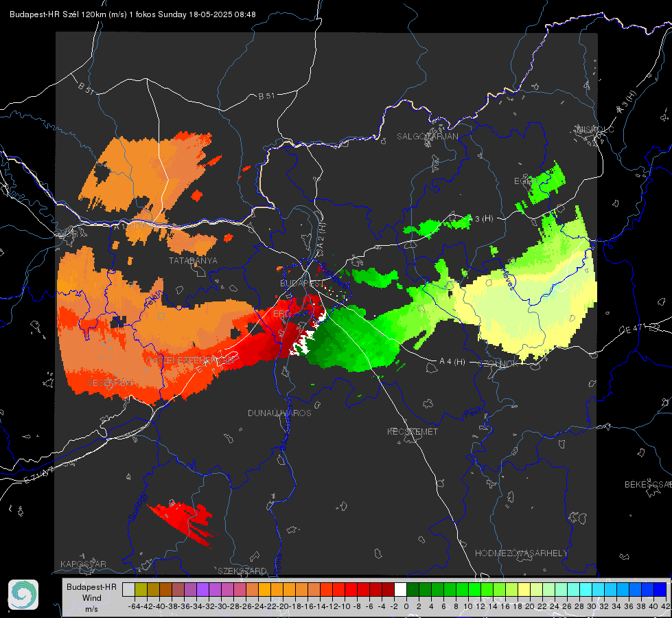Select the brown swatch between -40 and -38
The height and width of the screenshot is (618, 672).
pyautogui.click(x=166, y=590)
